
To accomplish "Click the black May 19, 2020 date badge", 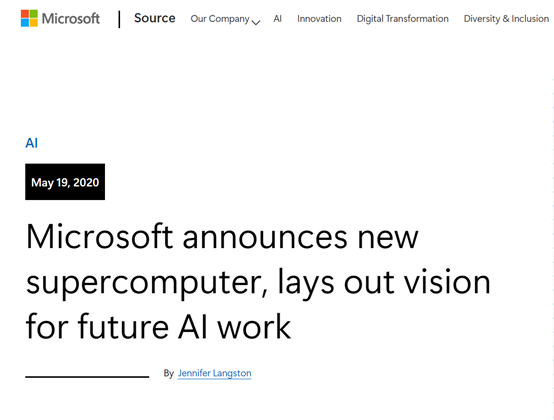I will [65, 182].
